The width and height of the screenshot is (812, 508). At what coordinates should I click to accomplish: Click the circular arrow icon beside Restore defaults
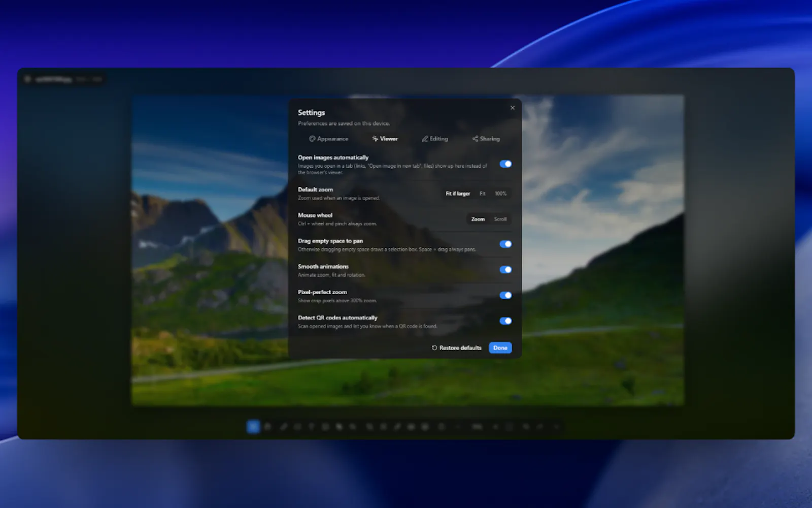434,348
